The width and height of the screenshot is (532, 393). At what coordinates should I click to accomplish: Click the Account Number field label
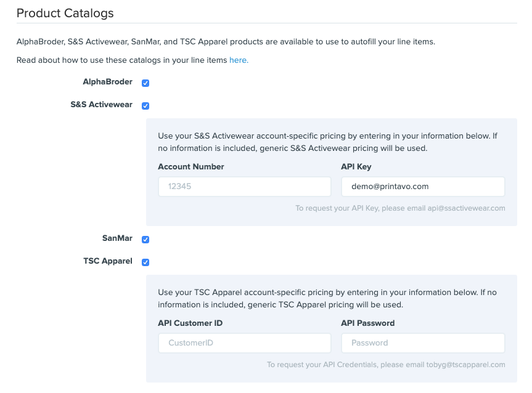pyautogui.click(x=191, y=166)
